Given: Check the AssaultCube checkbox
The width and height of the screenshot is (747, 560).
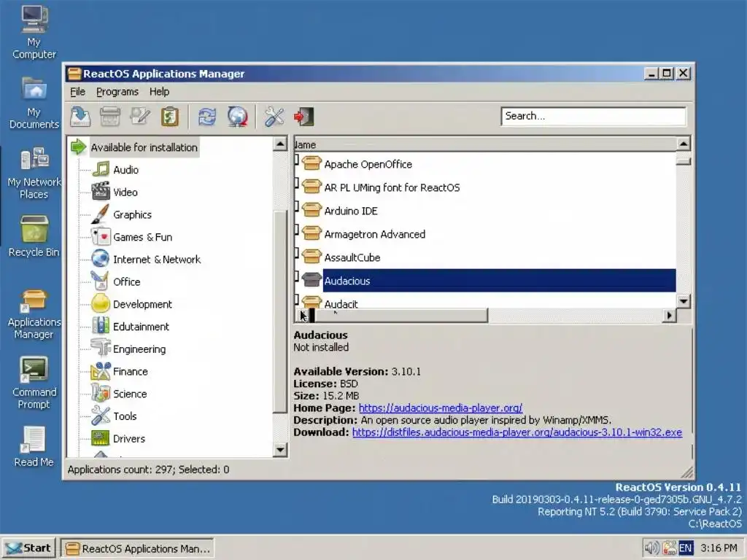Looking at the screenshot, I should [x=296, y=253].
